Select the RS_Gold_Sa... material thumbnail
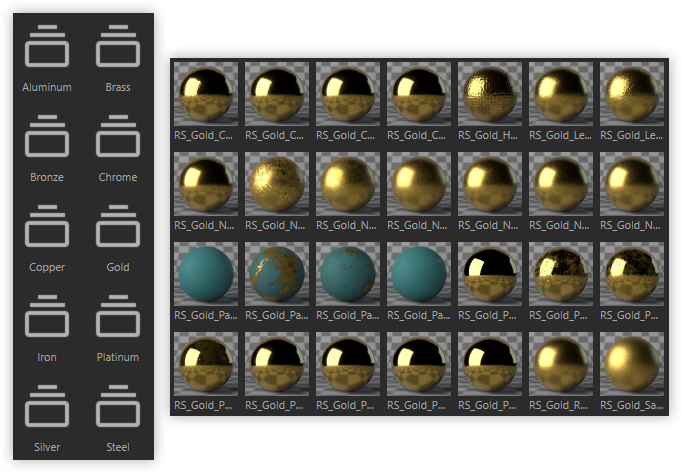This screenshot has height=473, width=682. click(632, 364)
